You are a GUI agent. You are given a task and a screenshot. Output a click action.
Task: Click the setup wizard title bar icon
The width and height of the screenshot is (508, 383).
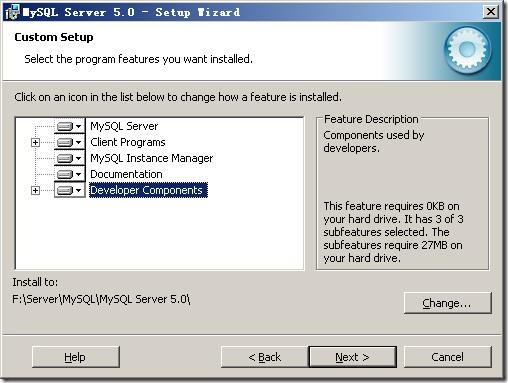pos(12,12)
